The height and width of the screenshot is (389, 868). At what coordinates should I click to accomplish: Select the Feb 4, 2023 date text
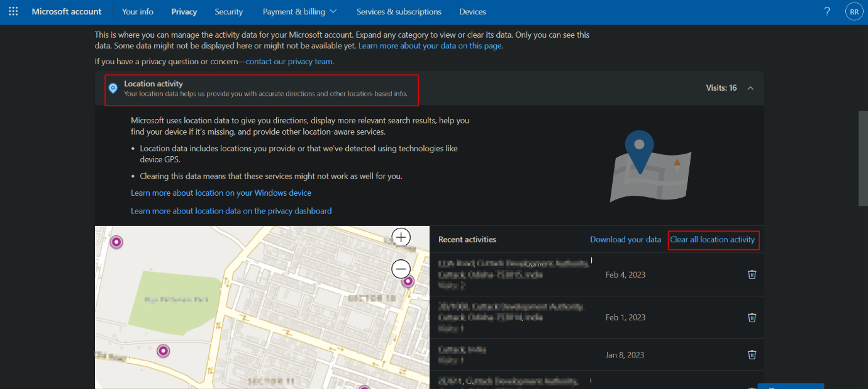625,274
